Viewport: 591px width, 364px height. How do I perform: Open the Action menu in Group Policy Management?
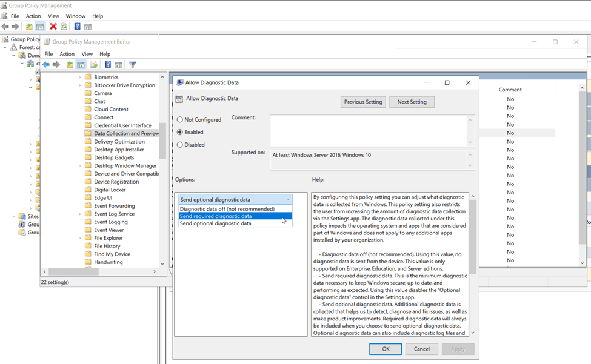point(33,16)
